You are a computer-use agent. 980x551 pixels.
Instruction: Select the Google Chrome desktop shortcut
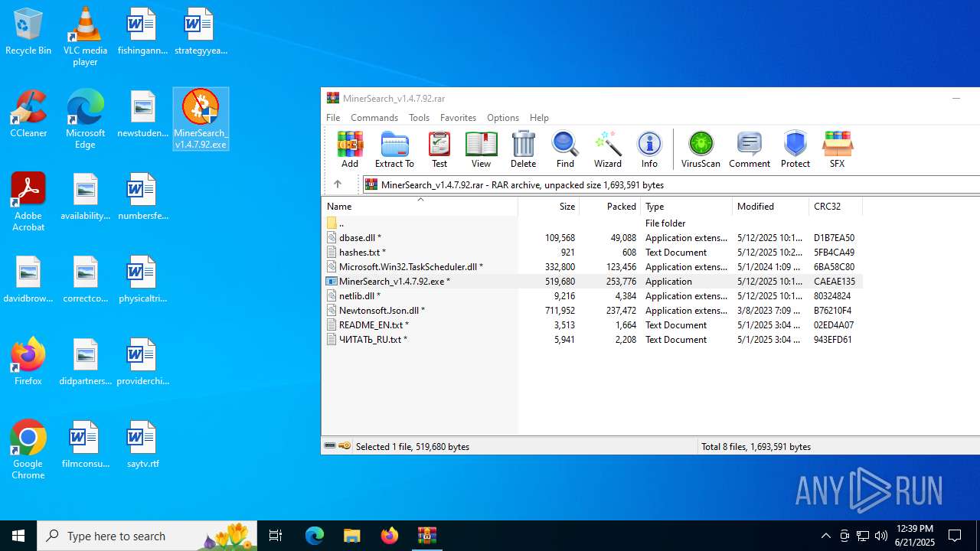pos(28,450)
